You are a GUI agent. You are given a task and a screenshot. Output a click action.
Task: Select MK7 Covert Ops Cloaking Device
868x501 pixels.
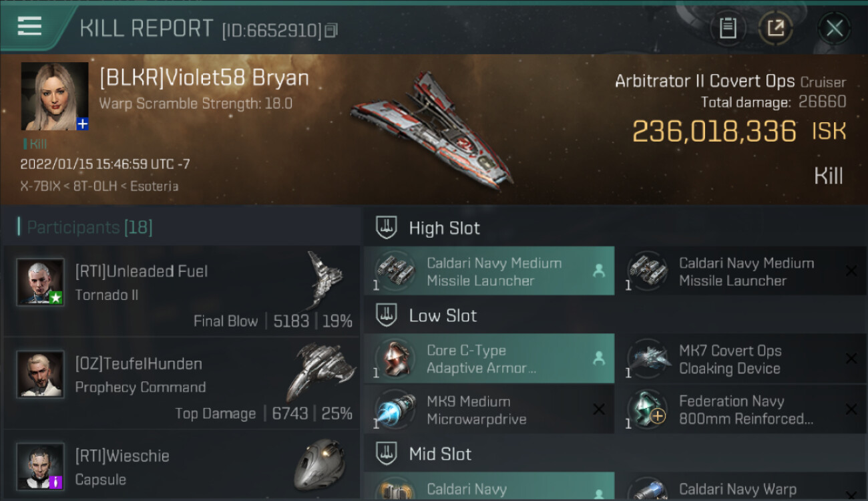point(740,359)
